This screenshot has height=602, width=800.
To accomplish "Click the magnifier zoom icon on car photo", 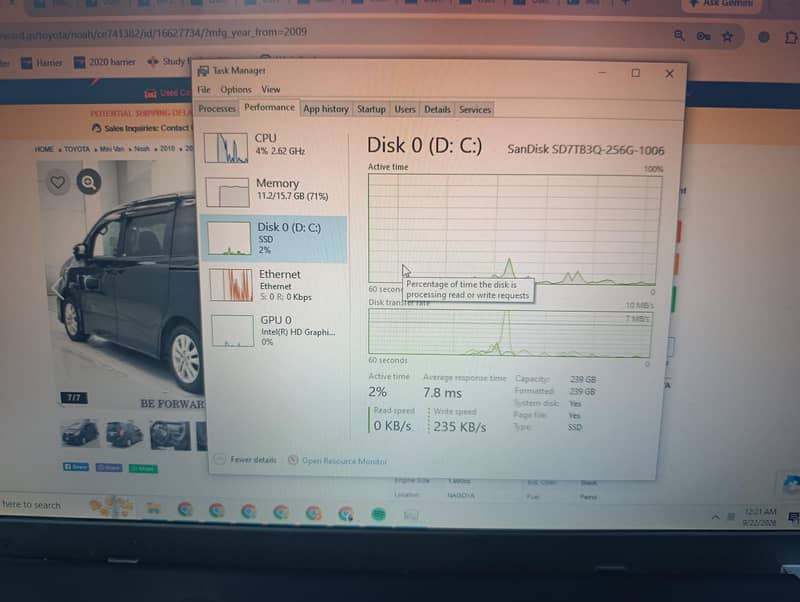I will click(x=89, y=182).
